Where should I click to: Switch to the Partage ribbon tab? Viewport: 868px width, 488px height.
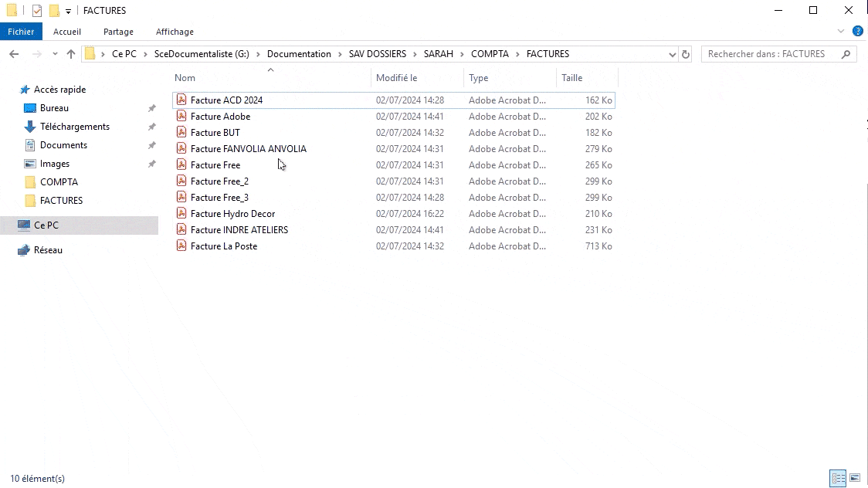tap(118, 32)
